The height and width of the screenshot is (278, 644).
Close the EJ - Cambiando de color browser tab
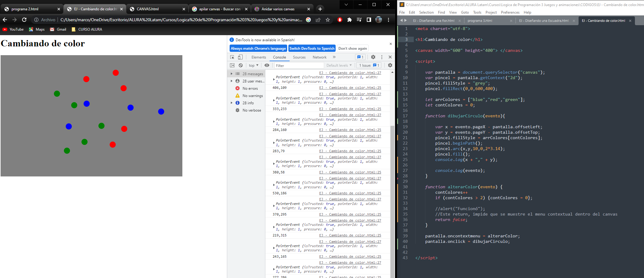click(121, 9)
